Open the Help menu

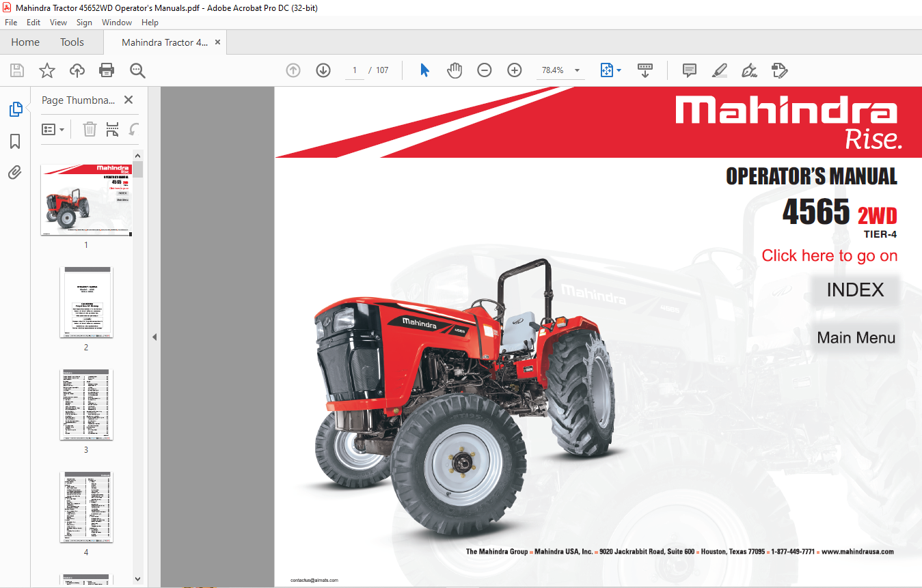pyautogui.click(x=150, y=23)
